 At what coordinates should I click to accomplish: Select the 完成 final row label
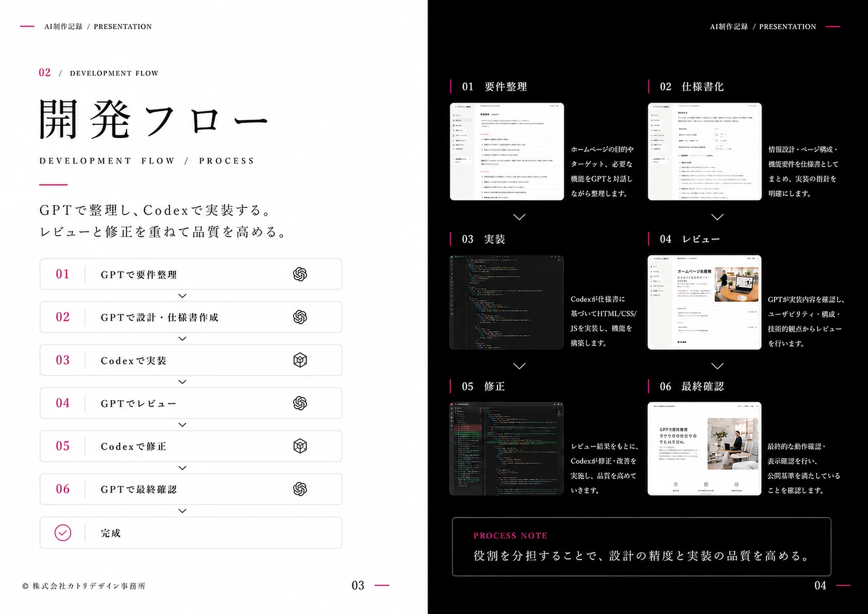click(x=111, y=533)
